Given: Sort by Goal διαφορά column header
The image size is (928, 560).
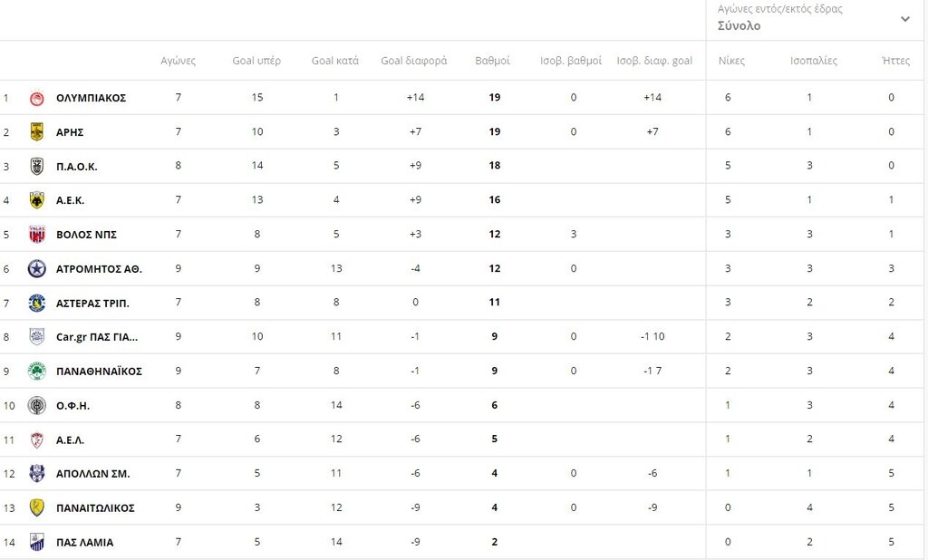Looking at the screenshot, I should pos(414,61).
